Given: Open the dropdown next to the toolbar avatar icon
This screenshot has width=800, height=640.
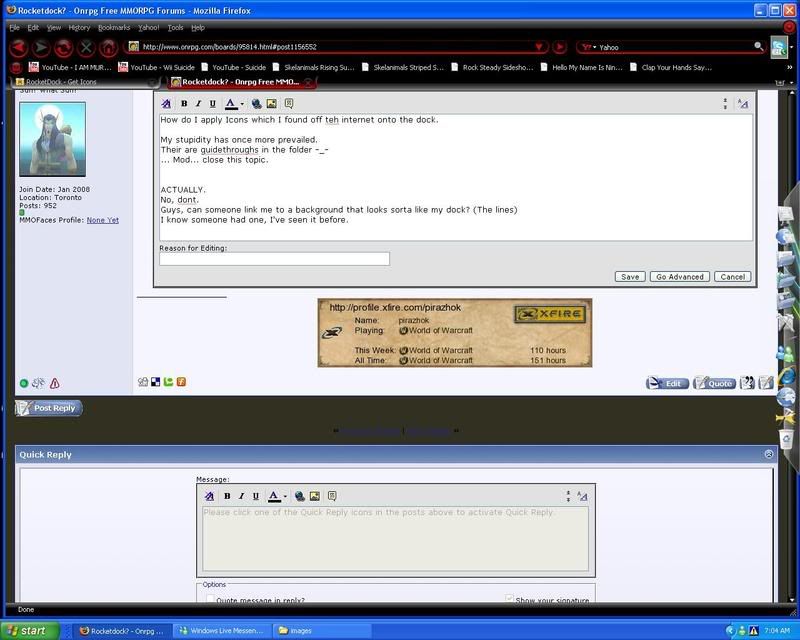Looking at the screenshot, I should (x=792, y=47).
